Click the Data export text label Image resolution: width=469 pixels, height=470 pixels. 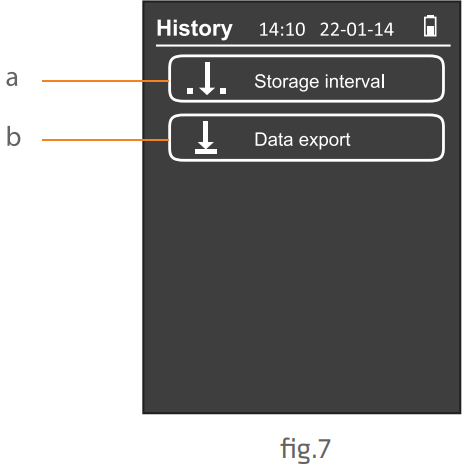click(302, 140)
